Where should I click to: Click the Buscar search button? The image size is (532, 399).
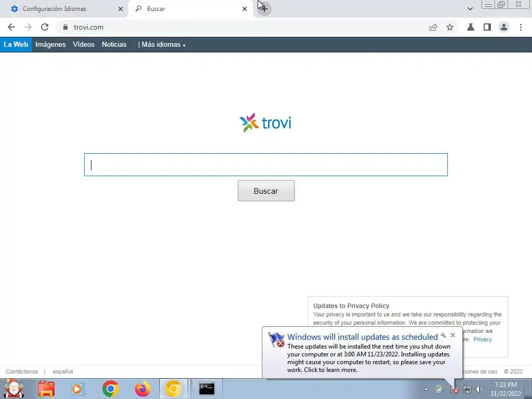pos(267,191)
